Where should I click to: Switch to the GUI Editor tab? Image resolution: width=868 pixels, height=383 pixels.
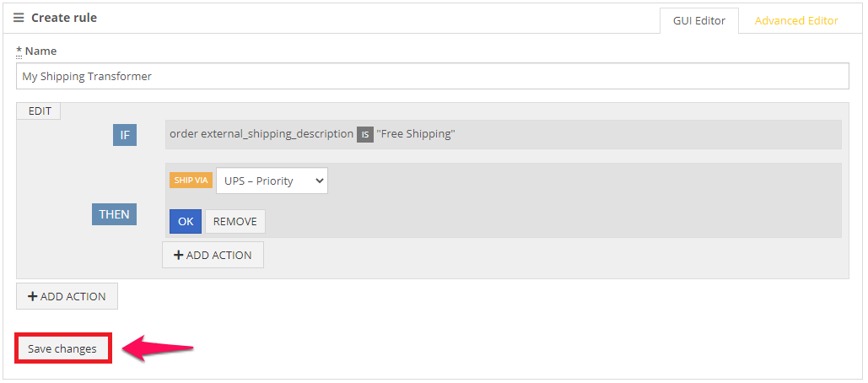click(x=699, y=20)
